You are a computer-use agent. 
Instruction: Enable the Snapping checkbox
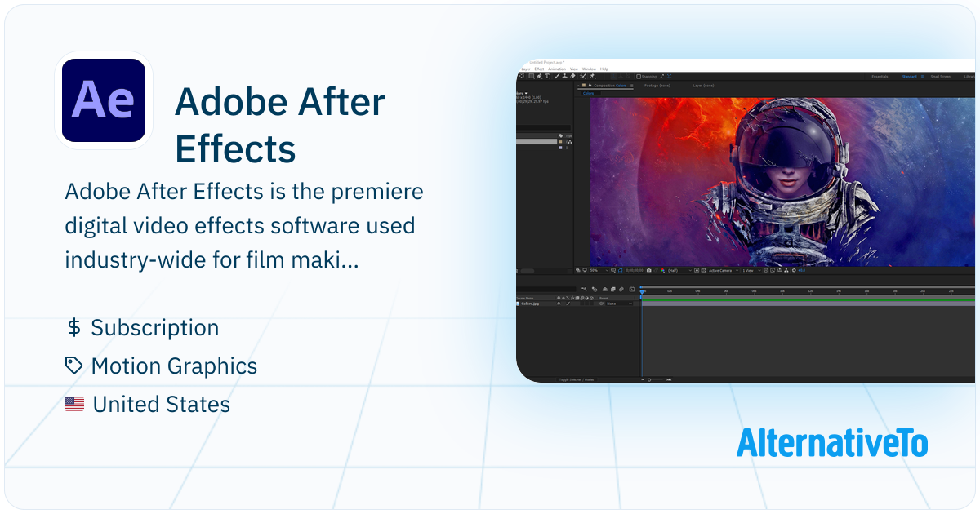639,76
